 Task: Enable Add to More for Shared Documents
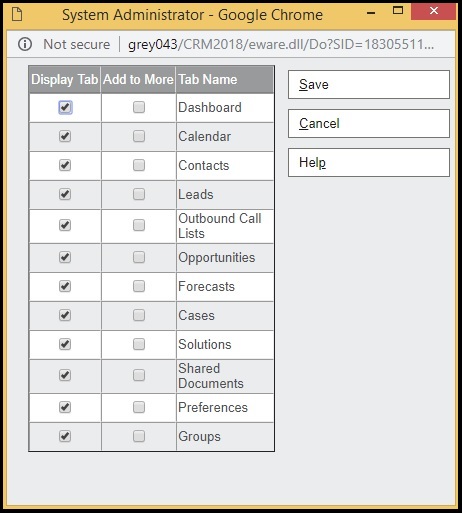(139, 375)
